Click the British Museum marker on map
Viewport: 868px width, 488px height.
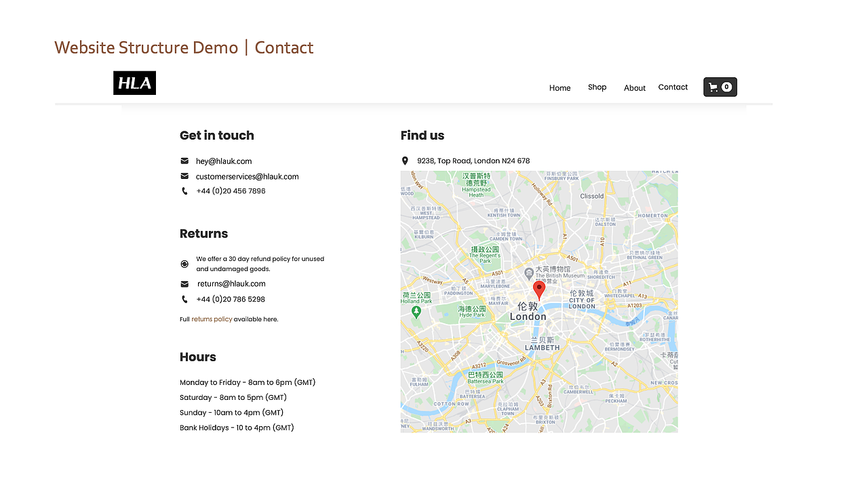(x=529, y=273)
